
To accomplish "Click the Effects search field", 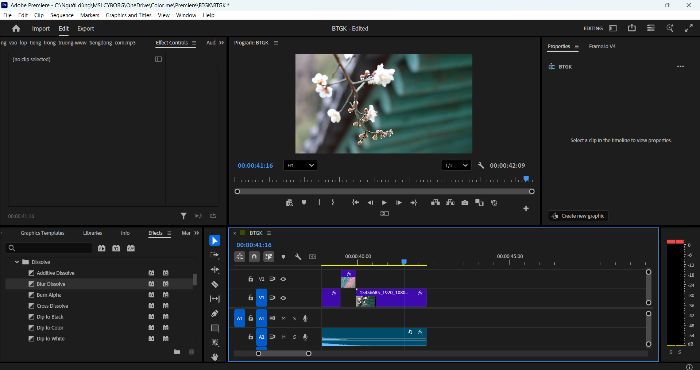I will (49, 248).
